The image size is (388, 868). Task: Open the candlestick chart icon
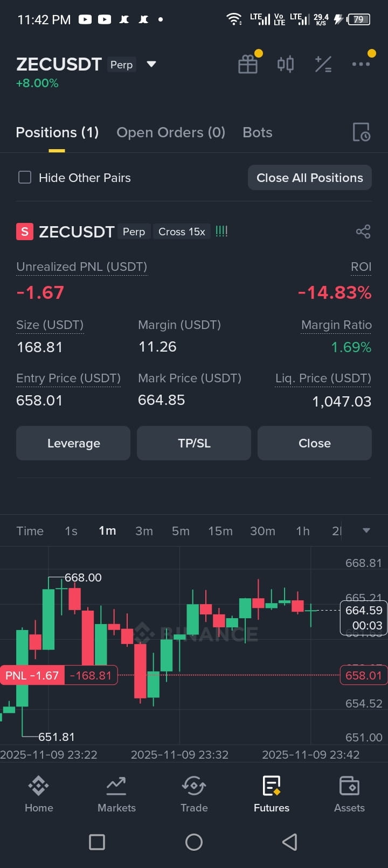click(x=286, y=65)
